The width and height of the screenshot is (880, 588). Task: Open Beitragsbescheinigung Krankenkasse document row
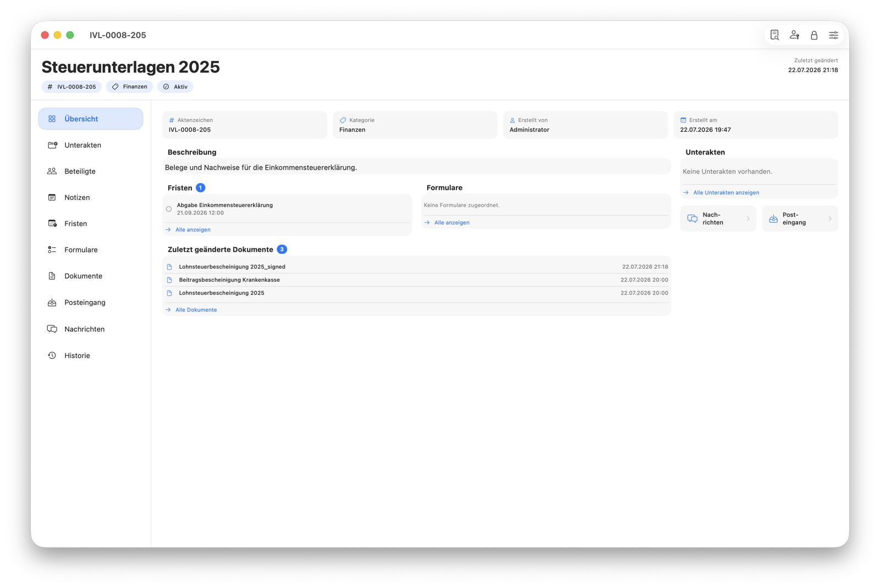click(x=417, y=280)
